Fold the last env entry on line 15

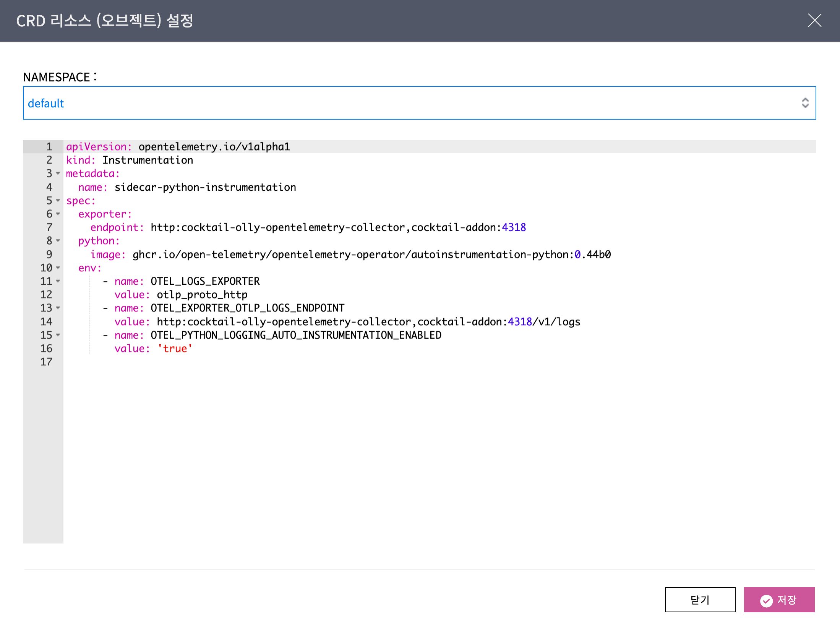coord(58,335)
